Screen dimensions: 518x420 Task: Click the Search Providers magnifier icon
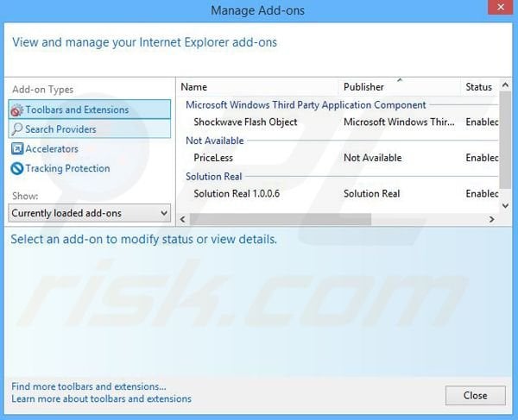pyautogui.click(x=17, y=129)
